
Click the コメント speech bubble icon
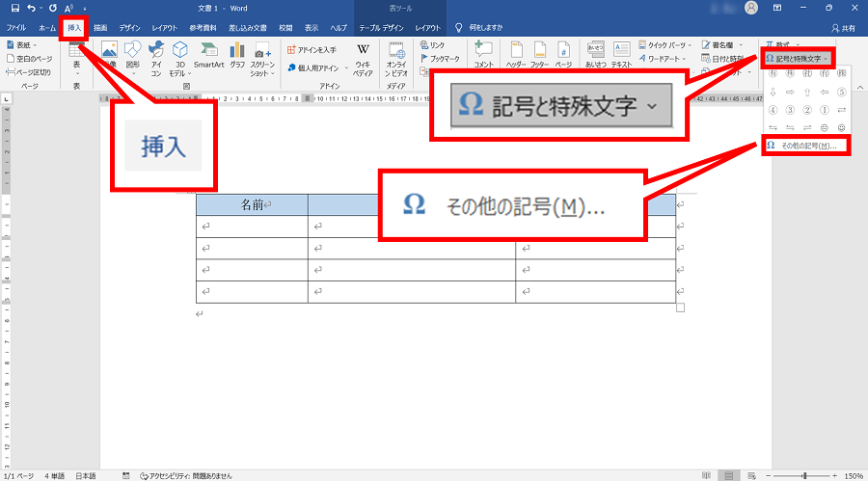click(x=483, y=49)
